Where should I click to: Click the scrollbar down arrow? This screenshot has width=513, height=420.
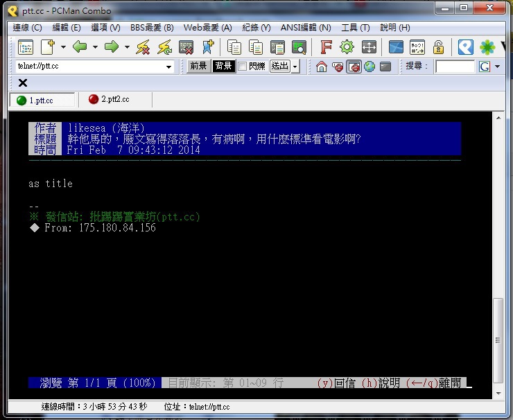(x=498, y=393)
